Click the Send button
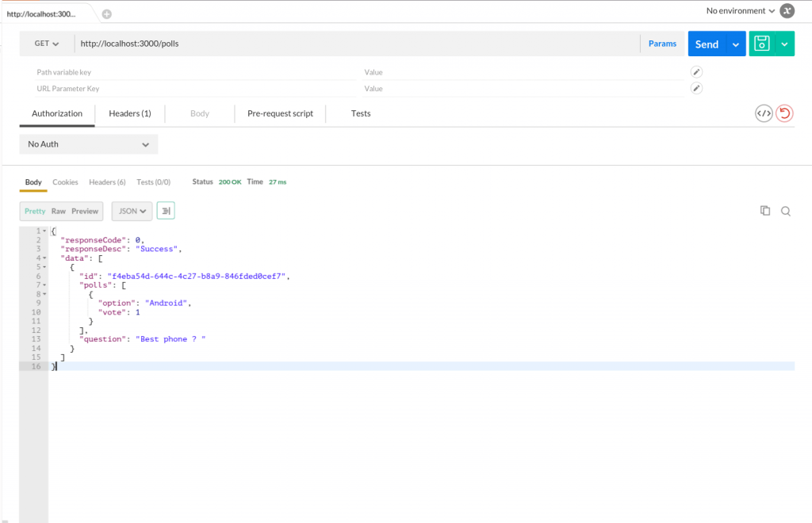The width and height of the screenshot is (812, 523). [x=706, y=44]
